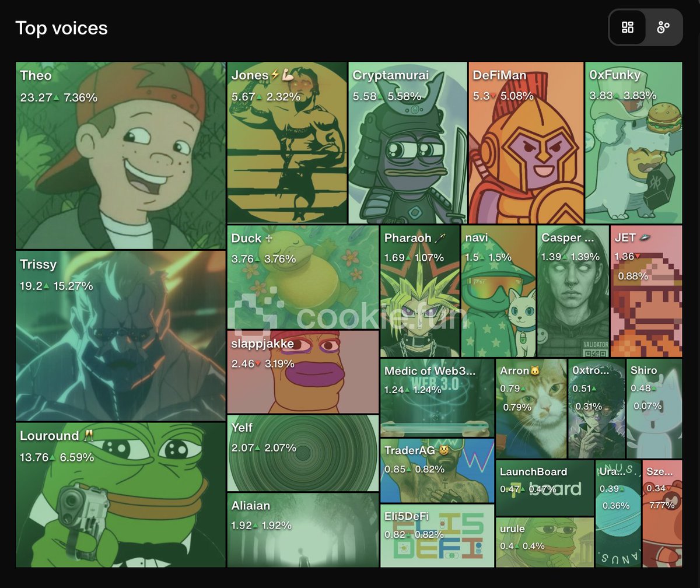Viewport: 700px width, 588px height.
Task: Open the JET pixel art tile
Action: click(x=646, y=291)
